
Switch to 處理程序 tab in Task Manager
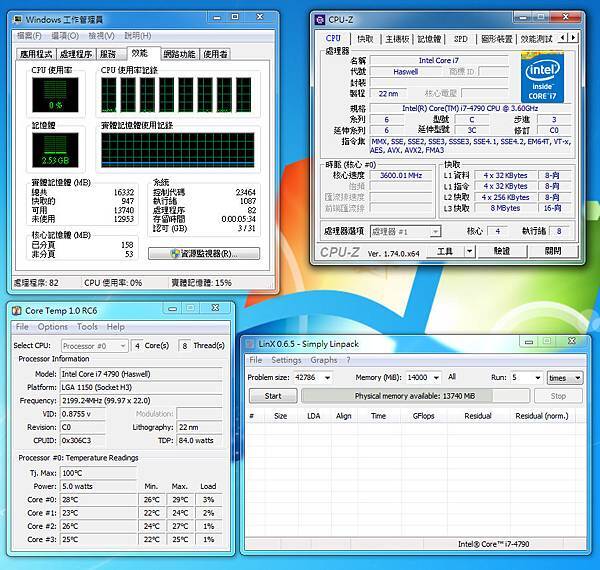pos(76,54)
